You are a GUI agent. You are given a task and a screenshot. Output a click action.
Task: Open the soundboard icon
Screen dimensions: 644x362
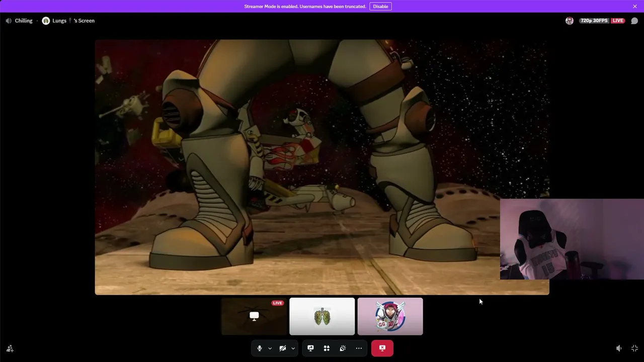[x=343, y=348]
